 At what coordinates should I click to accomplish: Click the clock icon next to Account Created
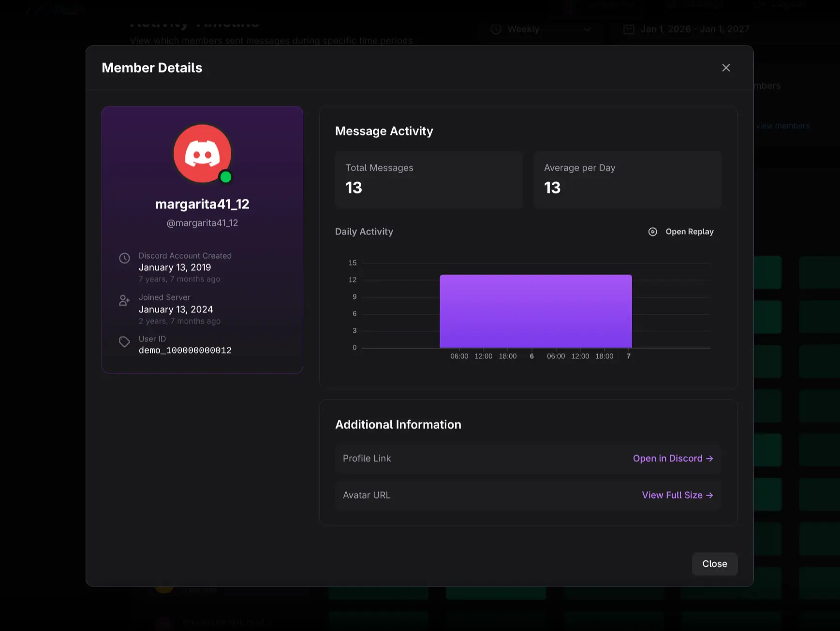tap(125, 258)
